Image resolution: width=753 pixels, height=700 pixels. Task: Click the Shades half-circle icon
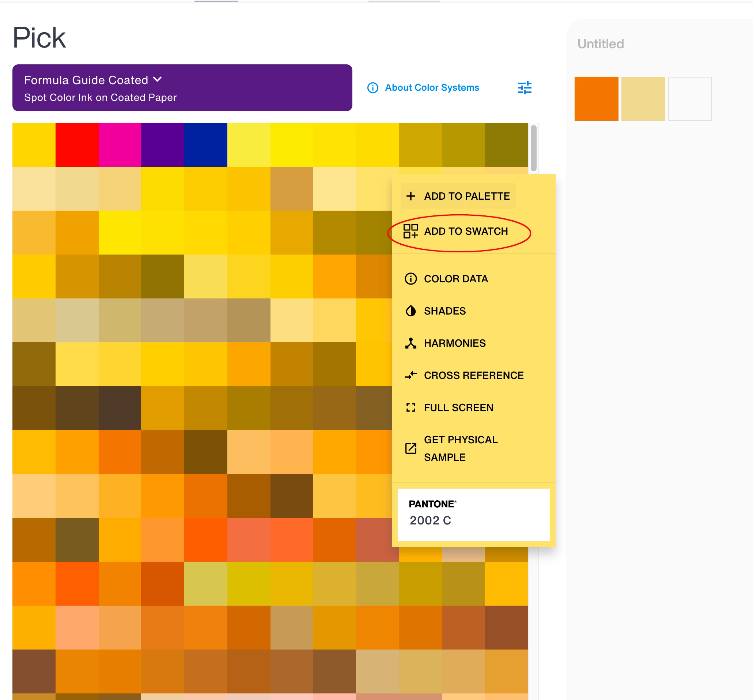[410, 311]
